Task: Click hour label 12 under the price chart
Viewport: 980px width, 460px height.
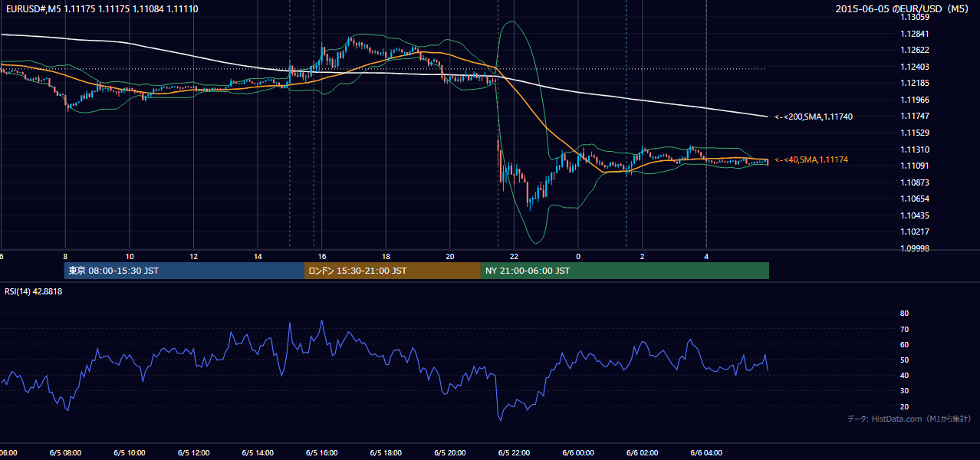Action: [x=194, y=256]
